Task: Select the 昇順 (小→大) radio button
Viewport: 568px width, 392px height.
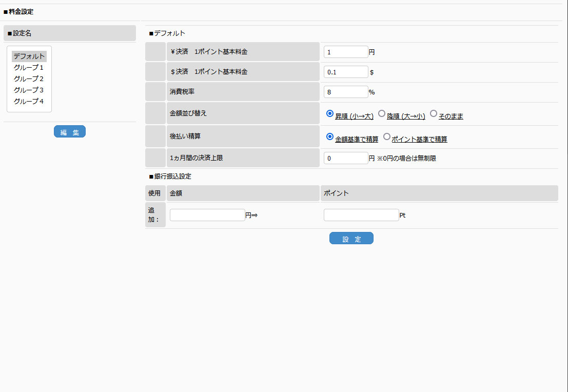Action: click(330, 113)
